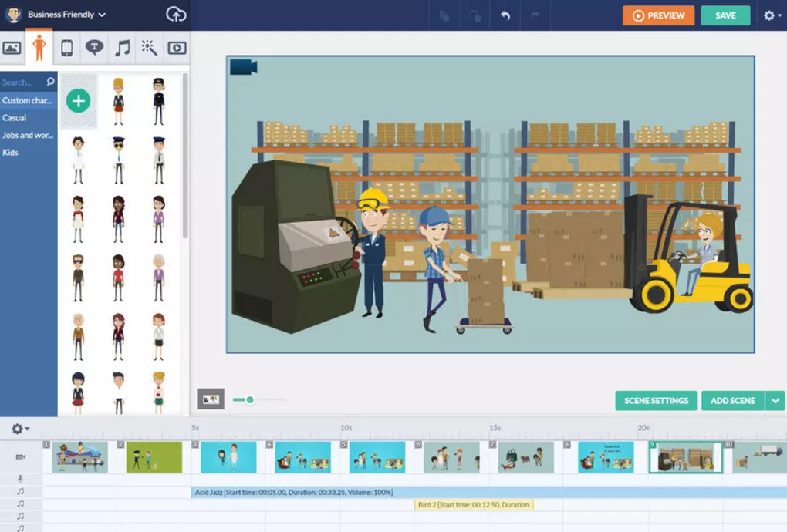Open the magic wand Effects tab
Image resolution: width=787 pixels, height=532 pixels.
tap(149, 48)
